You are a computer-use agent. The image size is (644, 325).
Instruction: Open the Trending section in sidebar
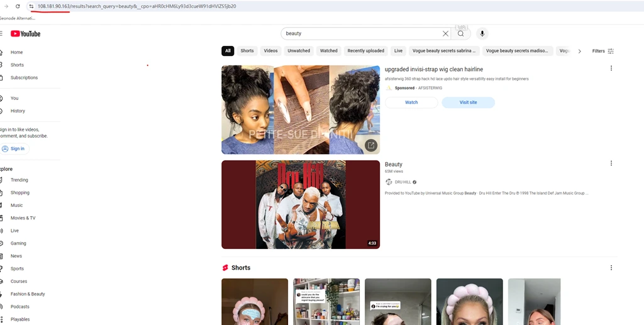[19, 180]
